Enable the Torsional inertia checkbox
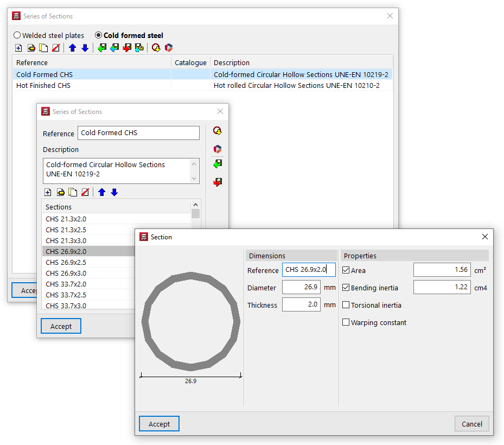 [346, 305]
